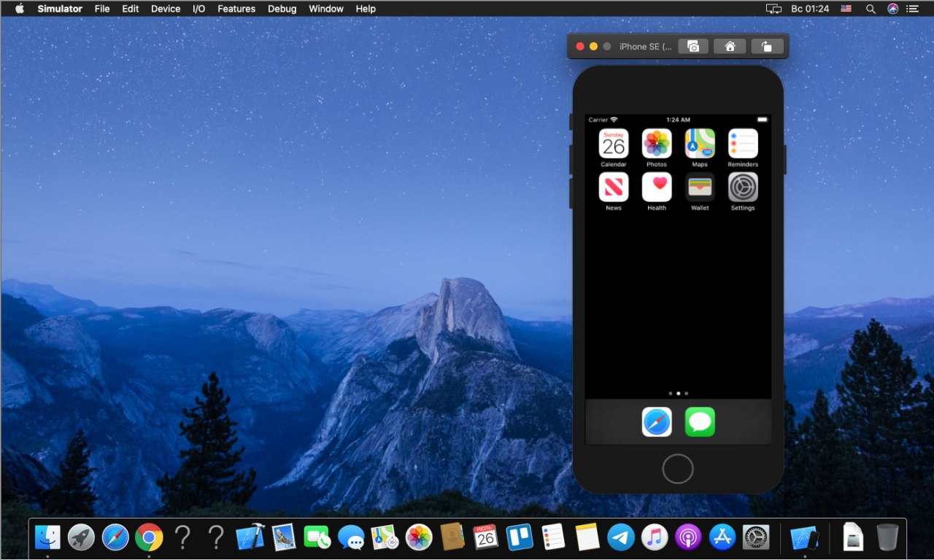
Task: Open Xcode from the macOS Dock
Action: tap(250, 538)
